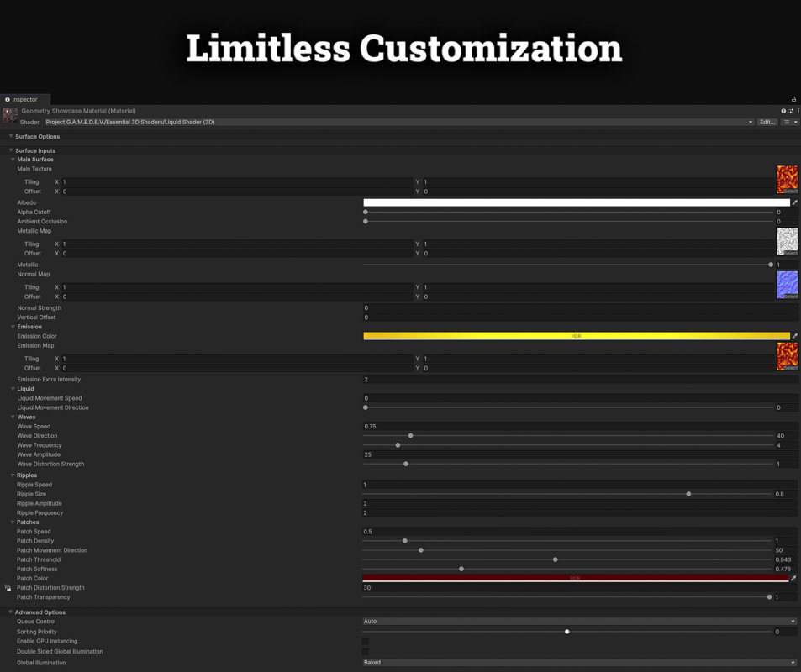The width and height of the screenshot is (801, 672).
Task: Click the Patch Threshold slider handle
Action: point(556,559)
